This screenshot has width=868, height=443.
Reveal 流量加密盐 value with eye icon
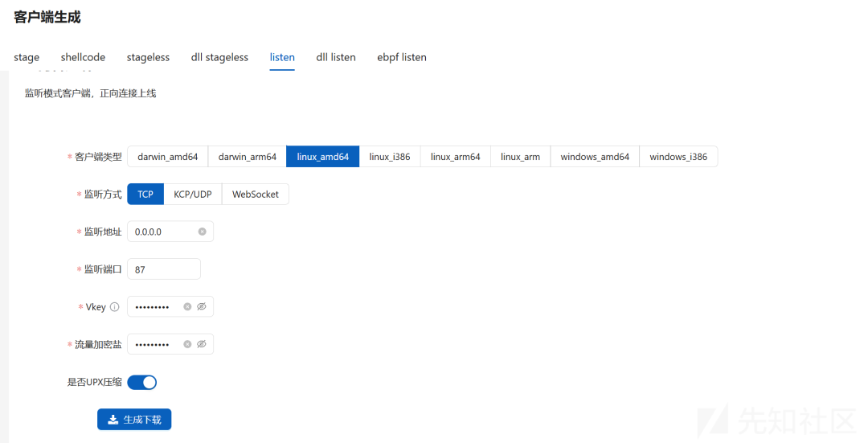click(x=202, y=344)
